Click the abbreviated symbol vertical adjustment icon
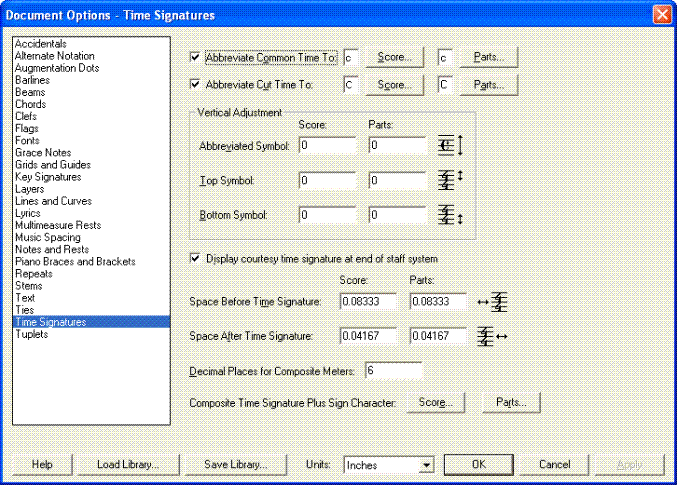677x485 pixels. coord(453,146)
